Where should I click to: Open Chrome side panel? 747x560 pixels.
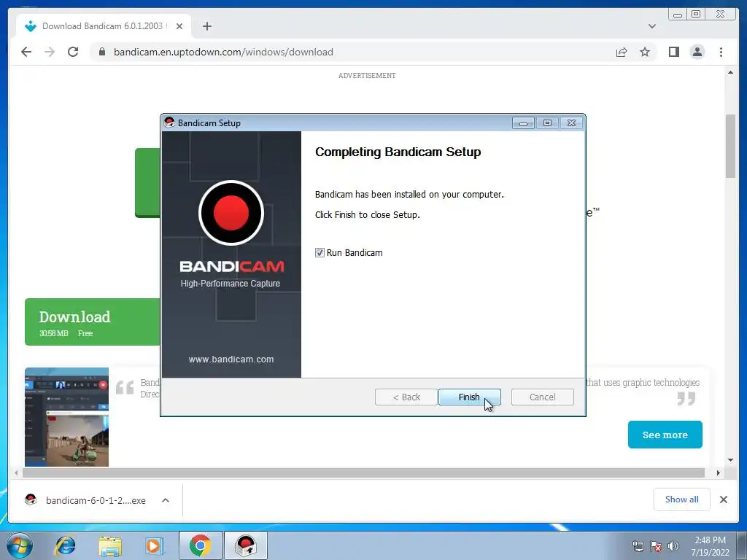click(x=673, y=52)
